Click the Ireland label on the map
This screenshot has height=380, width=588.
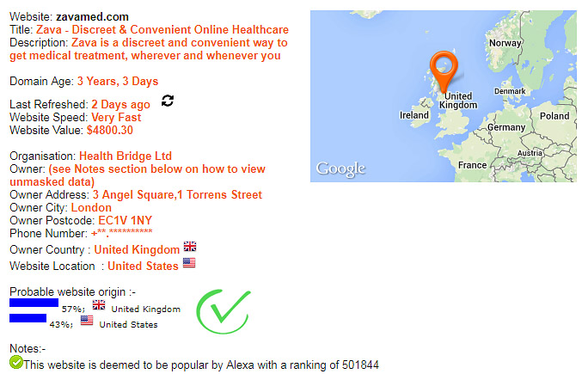414,115
